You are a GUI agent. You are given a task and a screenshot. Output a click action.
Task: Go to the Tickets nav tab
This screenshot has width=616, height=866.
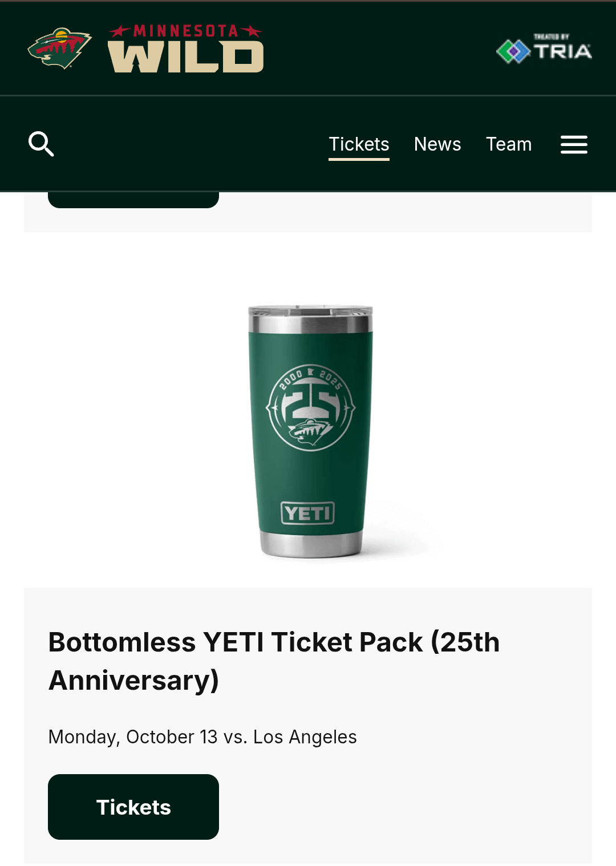[x=359, y=144]
